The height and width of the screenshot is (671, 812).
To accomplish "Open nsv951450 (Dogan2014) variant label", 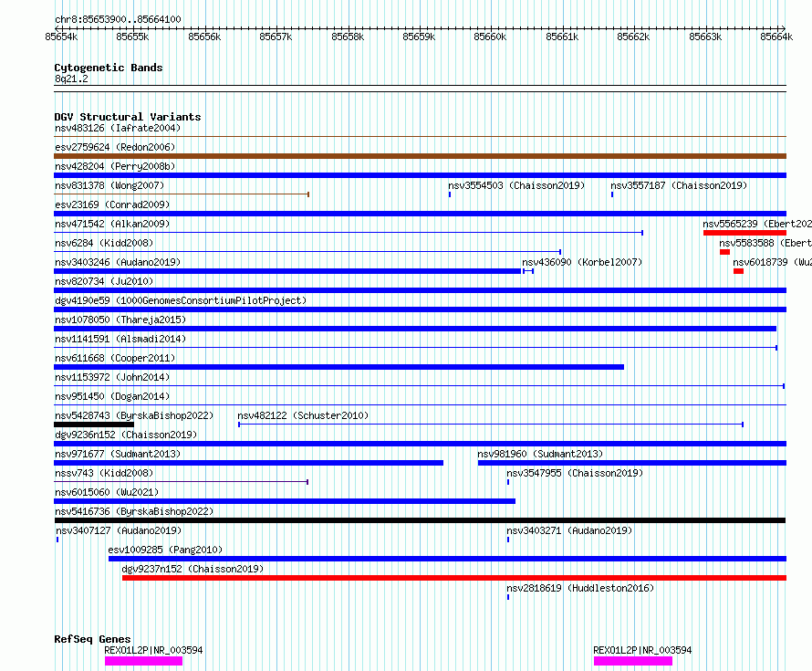I will click(112, 396).
